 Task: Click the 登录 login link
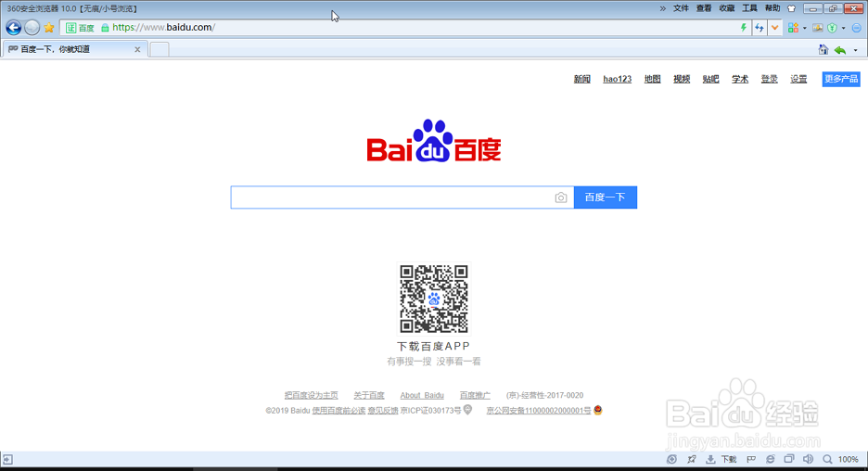coord(770,79)
